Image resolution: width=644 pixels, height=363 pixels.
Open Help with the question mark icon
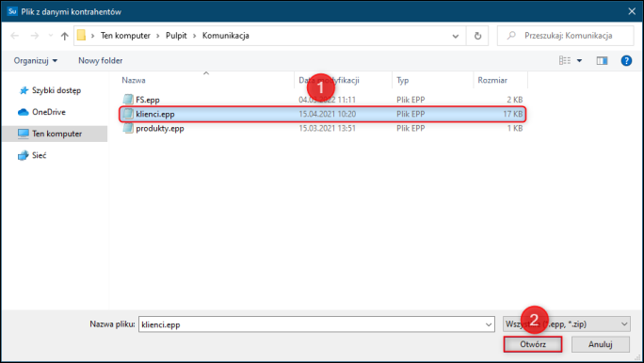pyautogui.click(x=626, y=61)
